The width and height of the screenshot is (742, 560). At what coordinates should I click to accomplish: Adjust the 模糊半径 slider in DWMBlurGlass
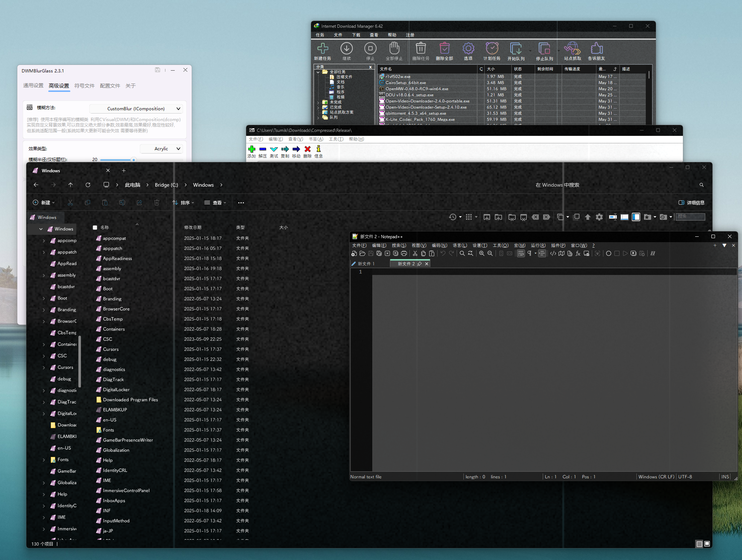click(x=133, y=160)
